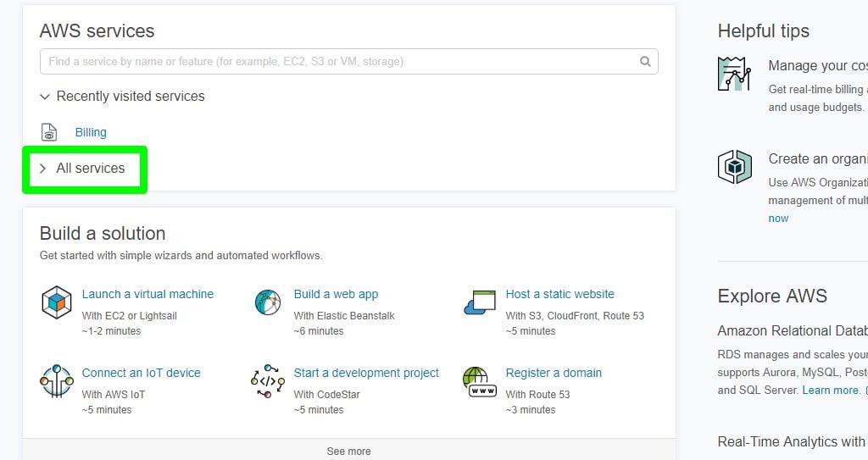This screenshot has height=460, width=868.
Task: Open the Build a web app link
Action: (336, 294)
